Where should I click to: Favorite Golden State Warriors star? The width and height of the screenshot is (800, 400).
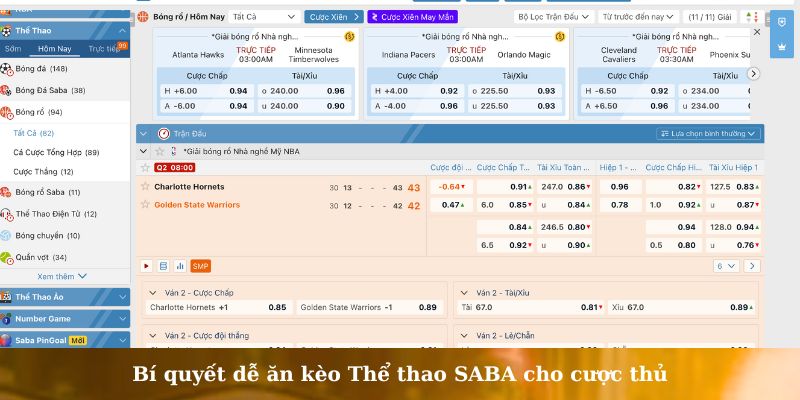[145, 204]
